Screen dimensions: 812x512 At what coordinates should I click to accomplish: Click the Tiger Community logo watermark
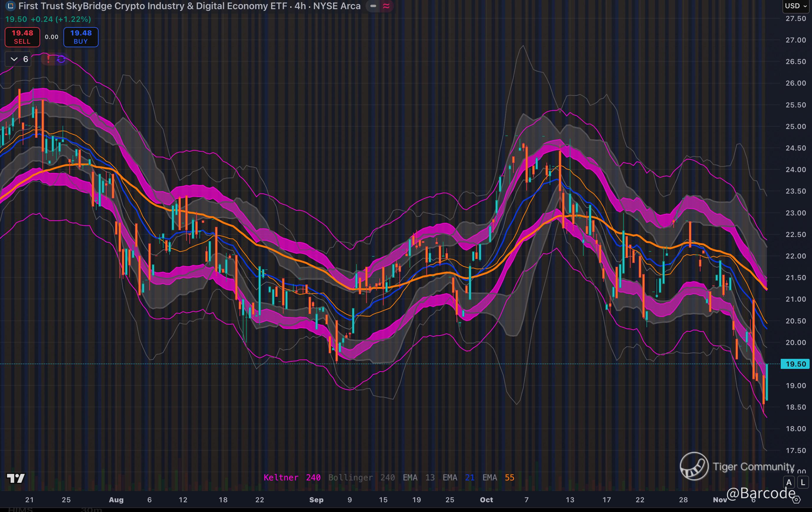[x=694, y=466]
